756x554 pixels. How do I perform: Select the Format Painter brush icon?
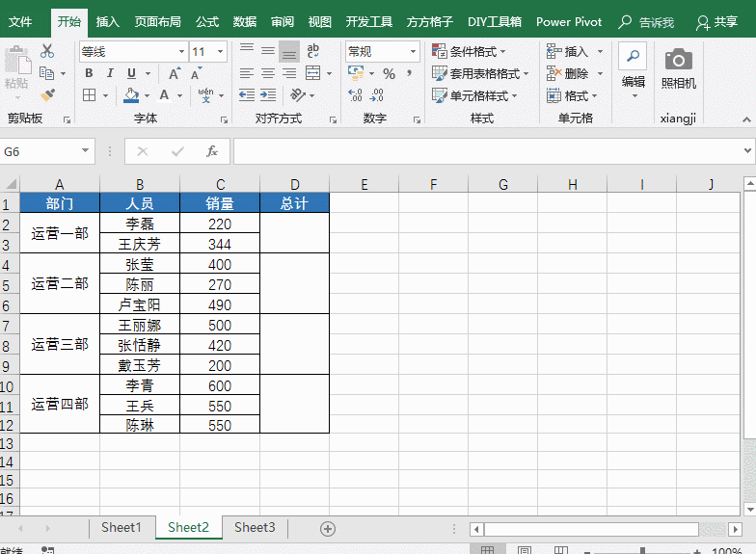47,94
